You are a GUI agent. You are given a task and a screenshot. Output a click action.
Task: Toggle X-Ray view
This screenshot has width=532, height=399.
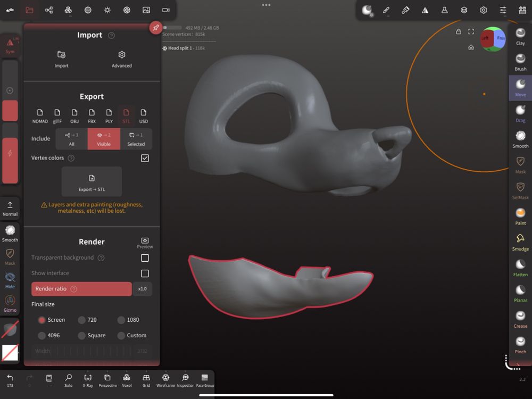tap(88, 380)
